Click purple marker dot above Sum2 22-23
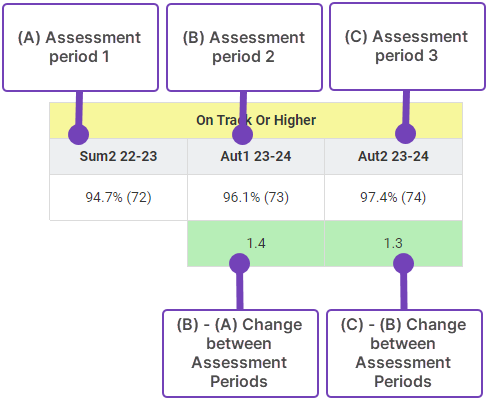Screen dimensions: 488x400 click(x=78, y=134)
